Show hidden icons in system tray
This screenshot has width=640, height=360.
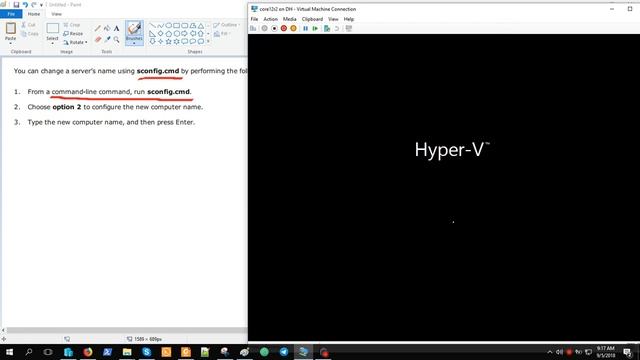(x=550, y=352)
